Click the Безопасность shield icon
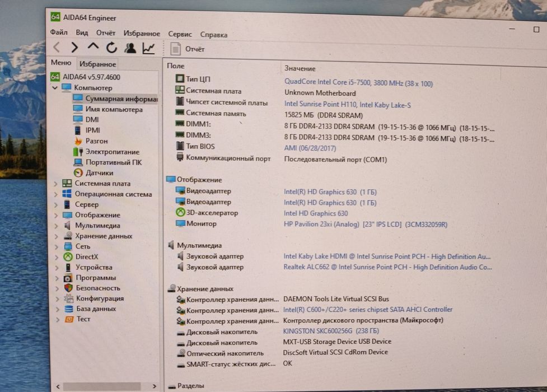The height and width of the screenshot is (392, 547). coord(68,288)
